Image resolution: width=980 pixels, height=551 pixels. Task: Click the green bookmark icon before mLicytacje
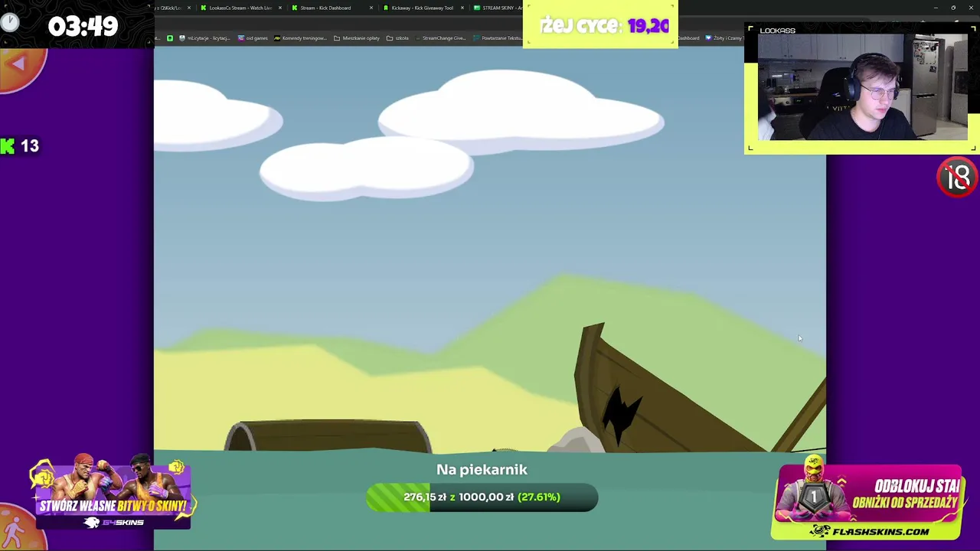click(x=170, y=38)
